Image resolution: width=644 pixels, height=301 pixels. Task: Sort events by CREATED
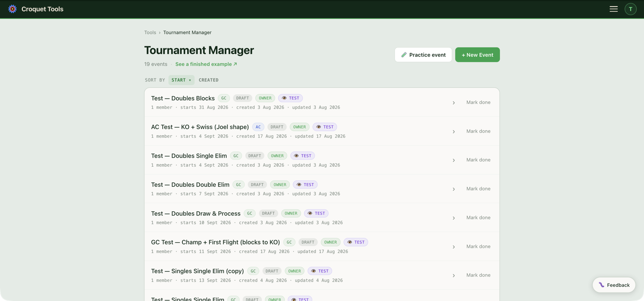pyautogui.click(x=208, y=80)
